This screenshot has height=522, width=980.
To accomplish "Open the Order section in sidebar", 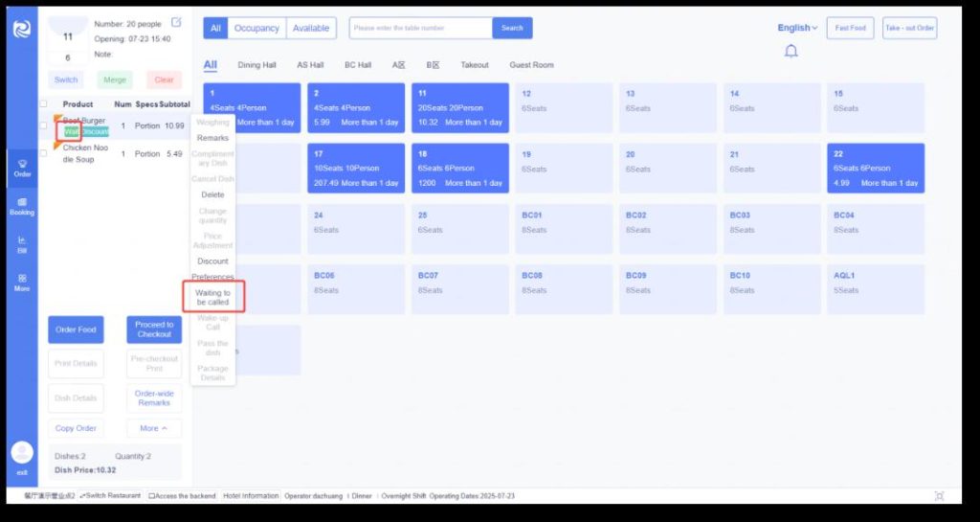I will coord(22,168).
